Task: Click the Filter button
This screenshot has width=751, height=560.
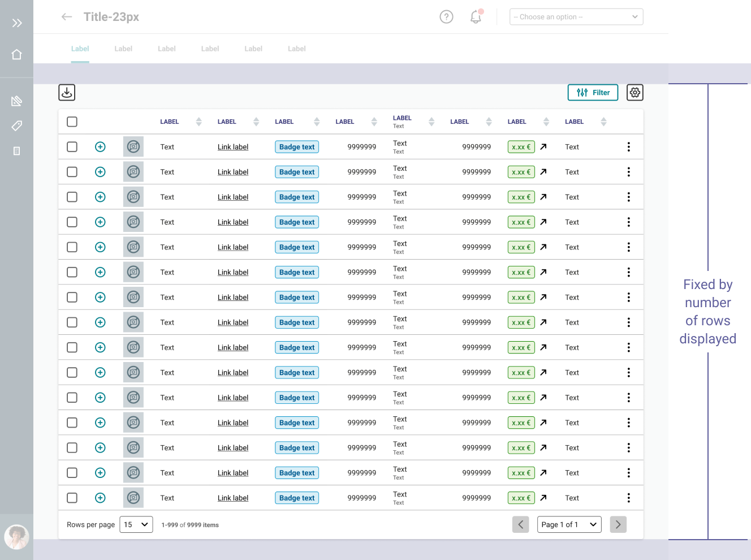Action: 593,93
